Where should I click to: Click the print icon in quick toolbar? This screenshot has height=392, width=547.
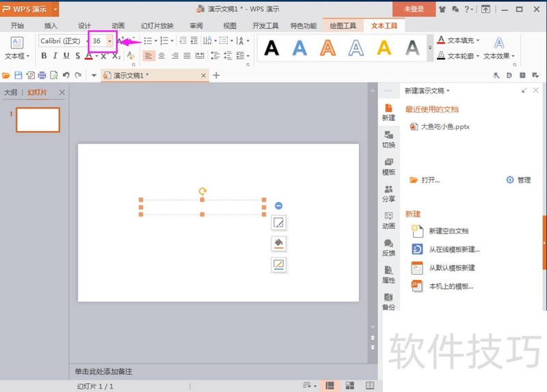42,75
